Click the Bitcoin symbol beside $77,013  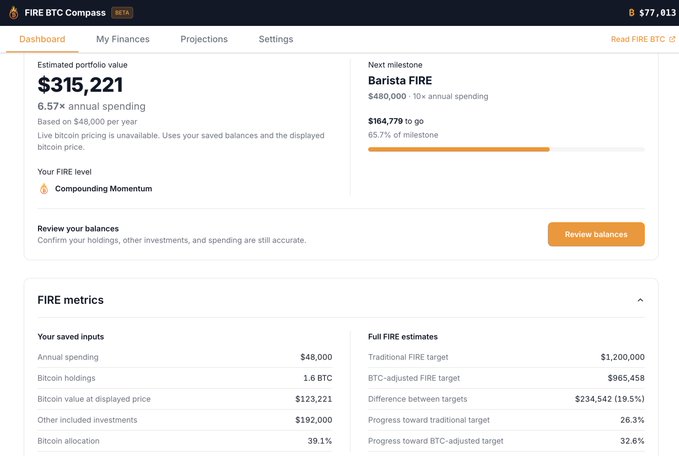[631, 13]
